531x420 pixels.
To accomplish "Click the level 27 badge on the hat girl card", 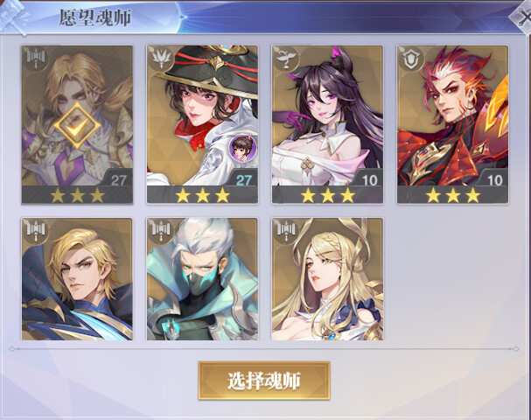I will tap(244, 179).
